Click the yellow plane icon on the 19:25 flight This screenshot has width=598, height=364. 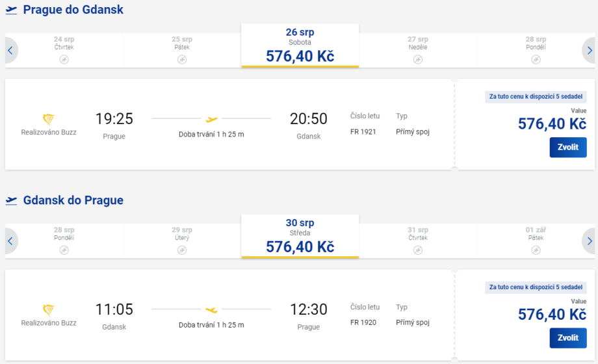pos(211,119)
